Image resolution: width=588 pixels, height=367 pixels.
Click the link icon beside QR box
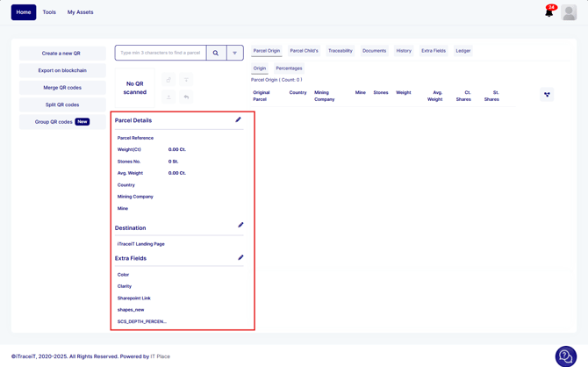point(169,80)
